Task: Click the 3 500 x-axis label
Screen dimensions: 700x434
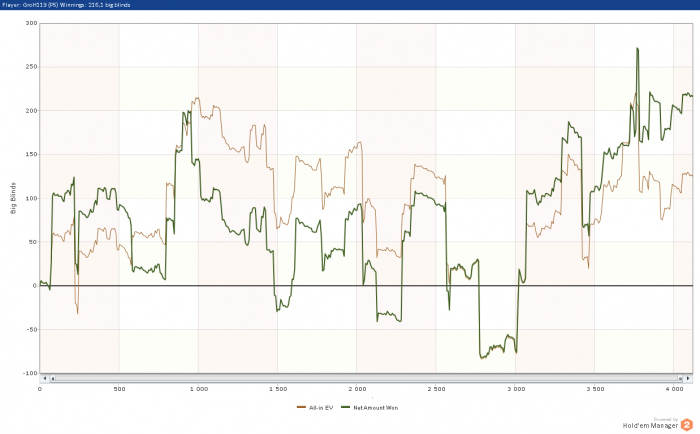Action: coord(595,389)
